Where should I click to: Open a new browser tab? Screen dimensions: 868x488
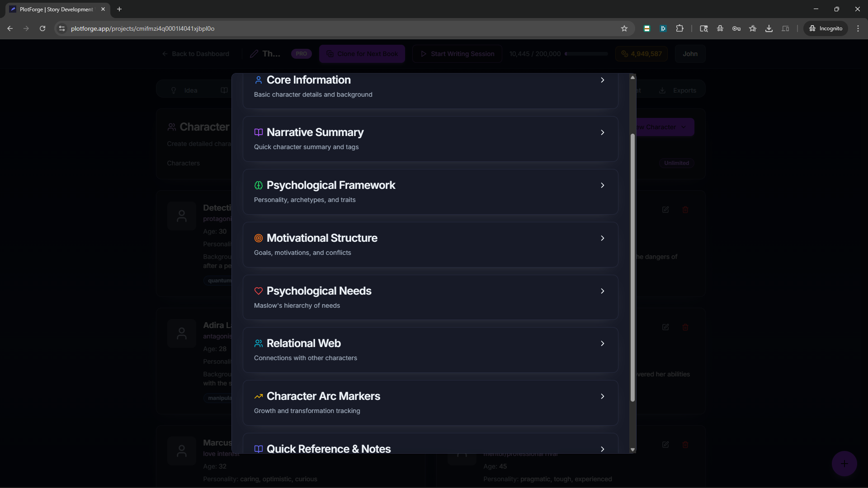click(119, 9)
